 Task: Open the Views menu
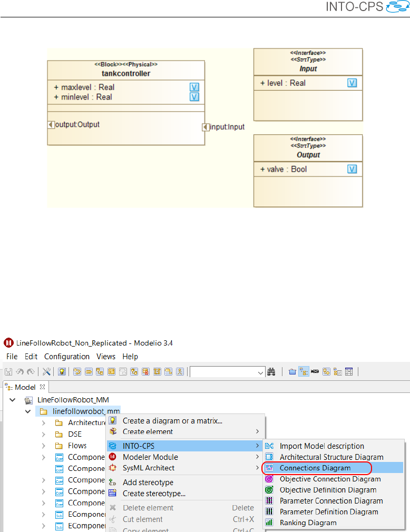click(106, 356)
